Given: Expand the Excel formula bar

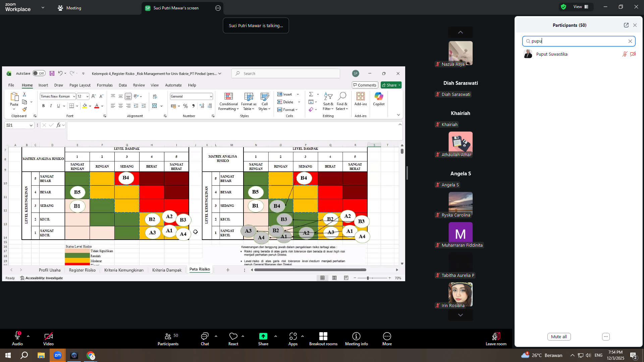Looking at the screenshot, I should [x=400, y=124].
